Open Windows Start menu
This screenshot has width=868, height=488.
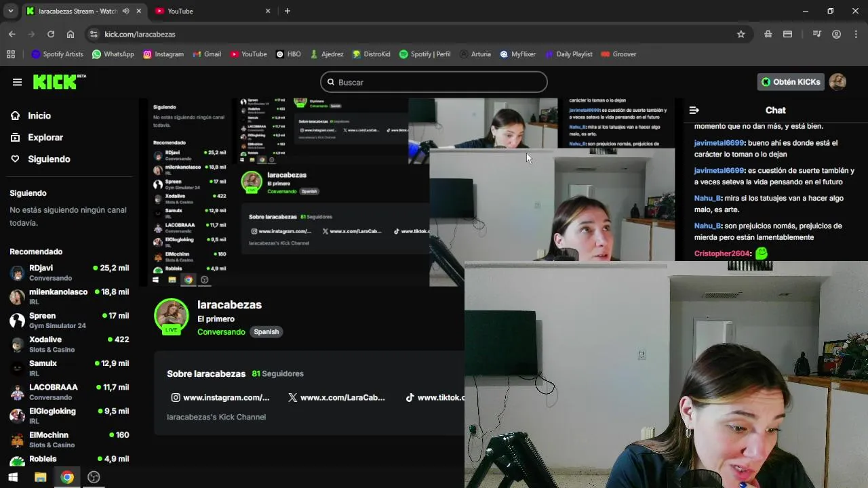[x=13, y=477]
